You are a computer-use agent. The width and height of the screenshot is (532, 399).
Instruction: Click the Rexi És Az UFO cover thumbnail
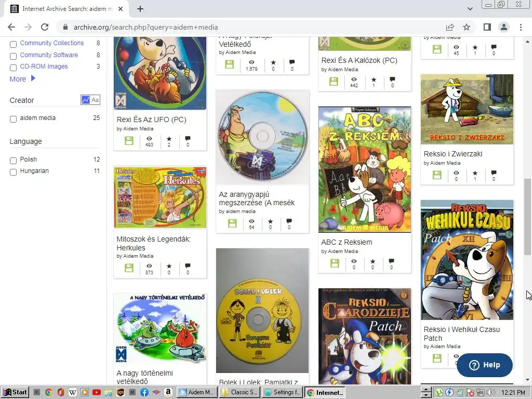(x=160, y=73)
